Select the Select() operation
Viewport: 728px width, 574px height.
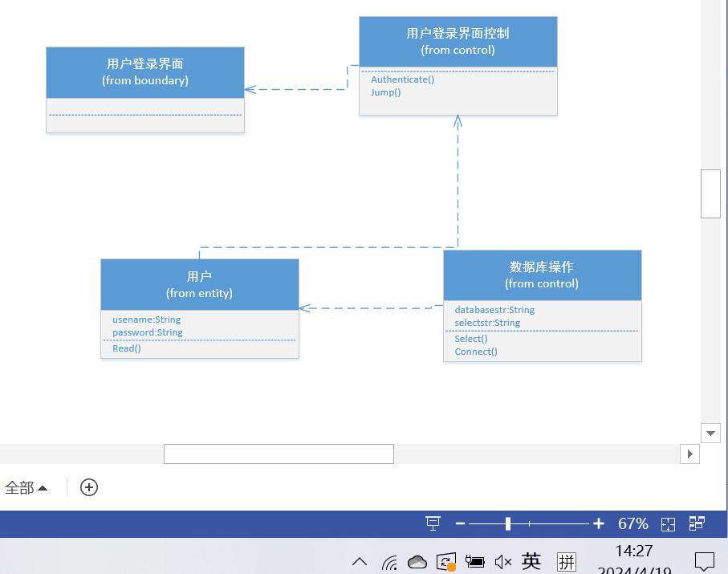click(x=471, y=339)
